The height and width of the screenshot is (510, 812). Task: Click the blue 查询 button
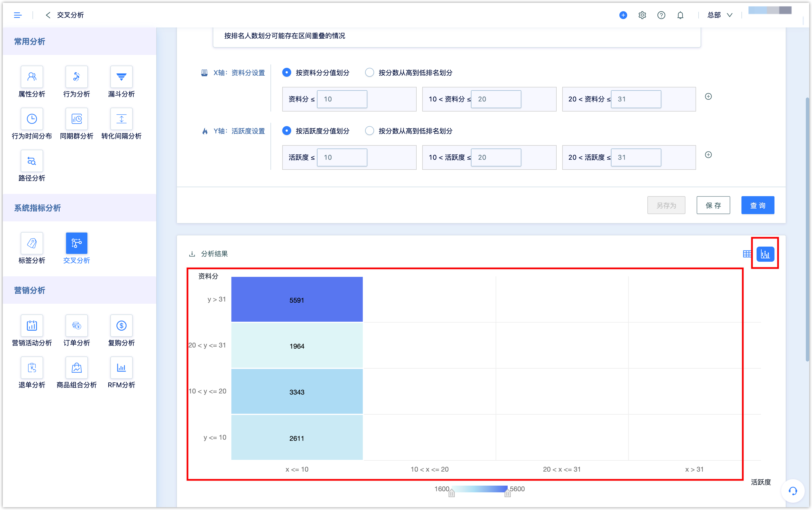tap(757, 205)
